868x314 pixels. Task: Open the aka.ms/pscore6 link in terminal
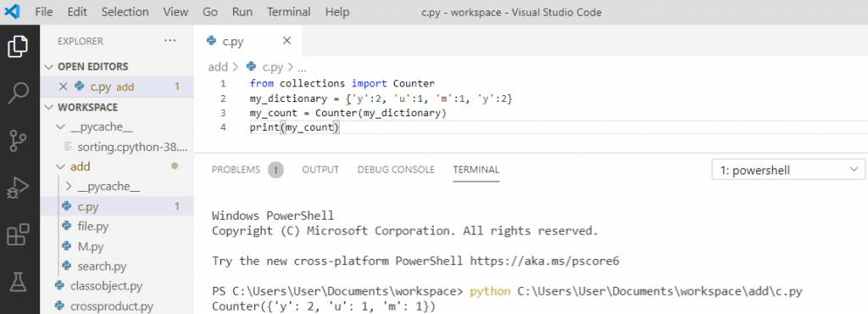pos(544,261)
